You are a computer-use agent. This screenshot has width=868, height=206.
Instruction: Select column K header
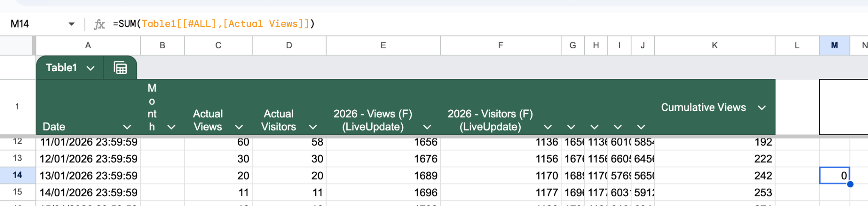[x=715, y=45]
